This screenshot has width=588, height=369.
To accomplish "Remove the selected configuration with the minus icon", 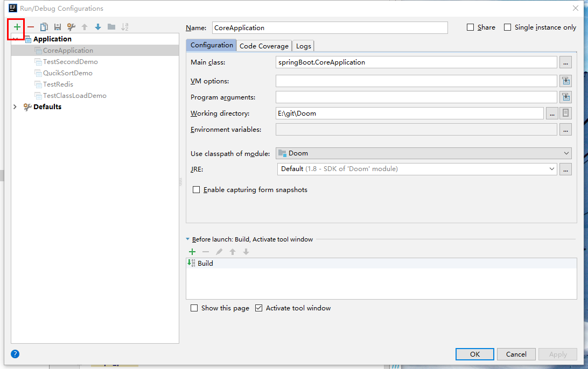I will 31,27.
